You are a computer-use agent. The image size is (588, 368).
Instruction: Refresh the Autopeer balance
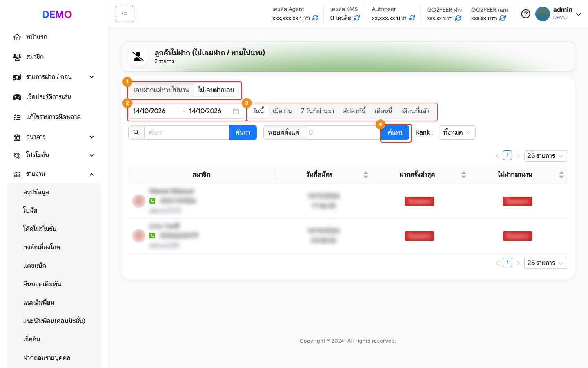pos(412,18)
